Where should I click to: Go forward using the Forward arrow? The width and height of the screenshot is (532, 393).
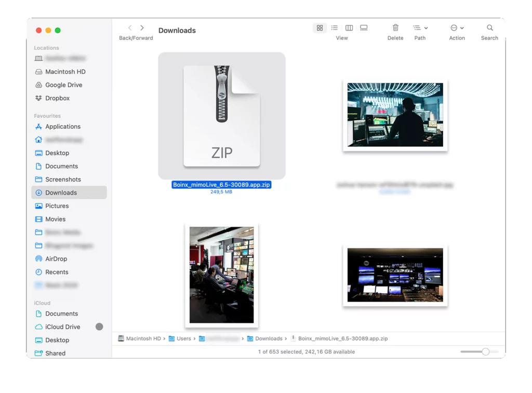click(142, 28)
